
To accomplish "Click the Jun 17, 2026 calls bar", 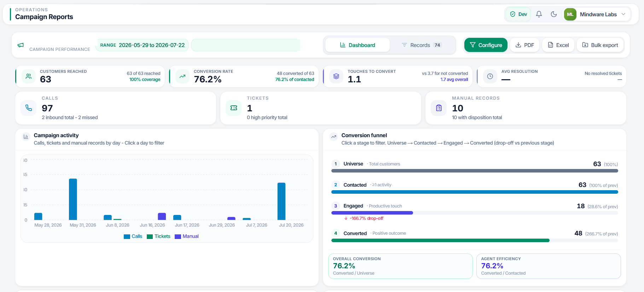I will [177, 217].
